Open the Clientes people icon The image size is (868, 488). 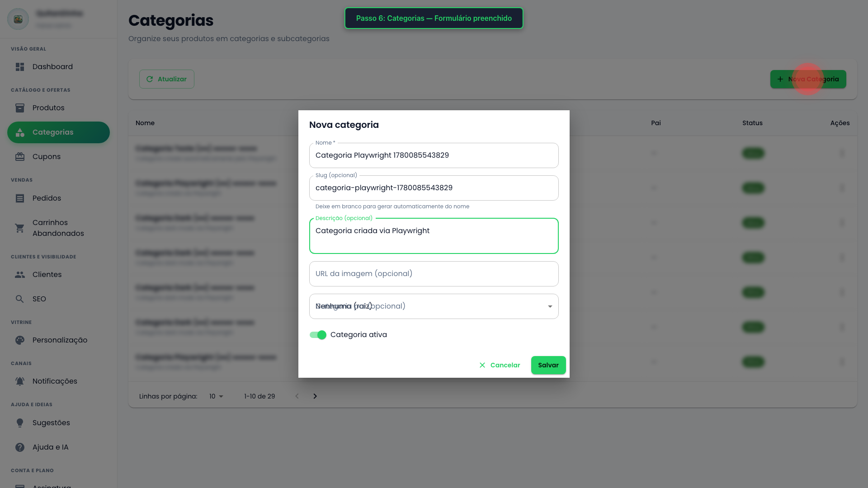[20, 275]
